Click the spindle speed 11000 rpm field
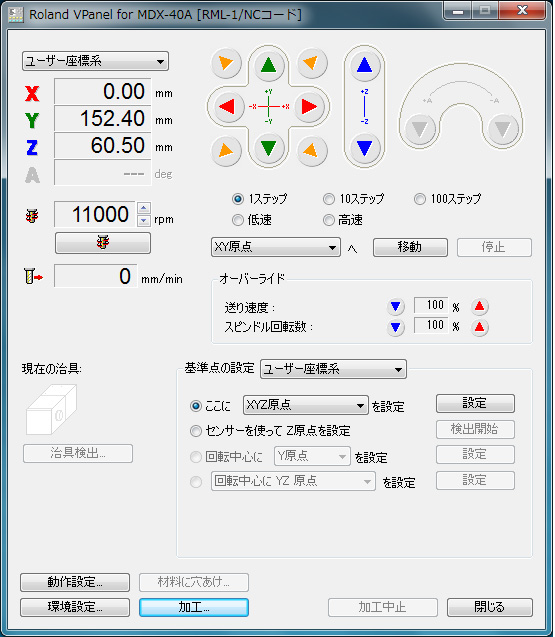 95,214
